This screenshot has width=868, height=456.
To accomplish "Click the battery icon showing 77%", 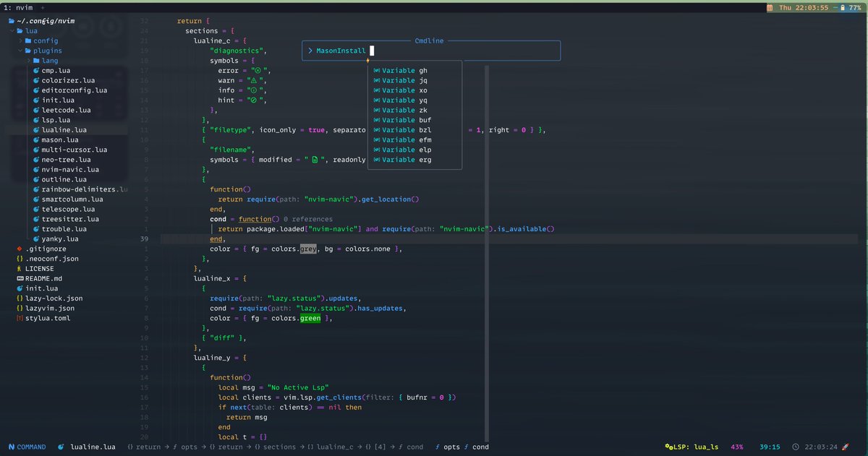I will (x=841, y=8).
